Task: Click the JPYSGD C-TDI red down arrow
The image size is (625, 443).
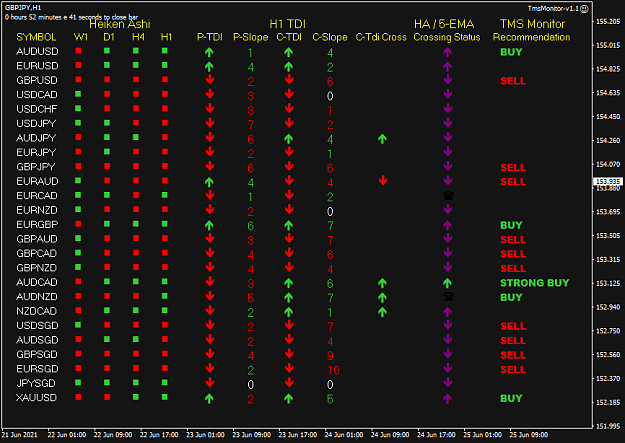Action: coord(289,382)
